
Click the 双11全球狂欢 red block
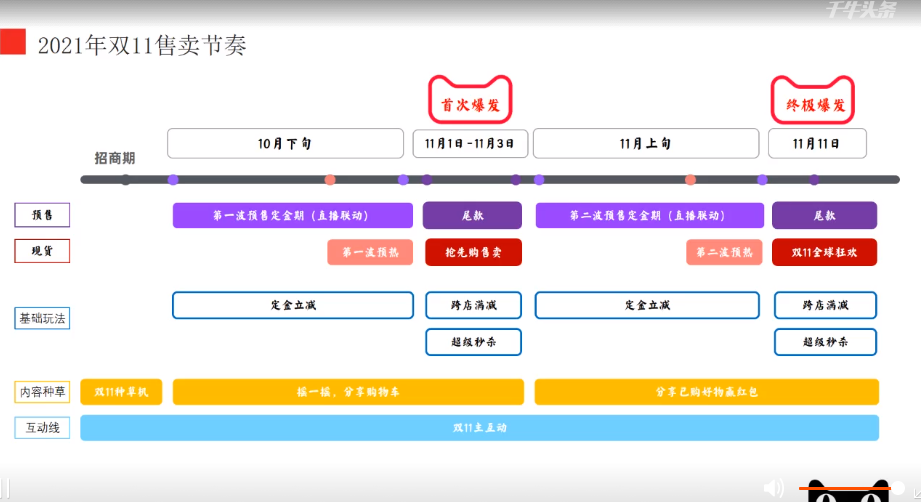click(x=824, y=252)
